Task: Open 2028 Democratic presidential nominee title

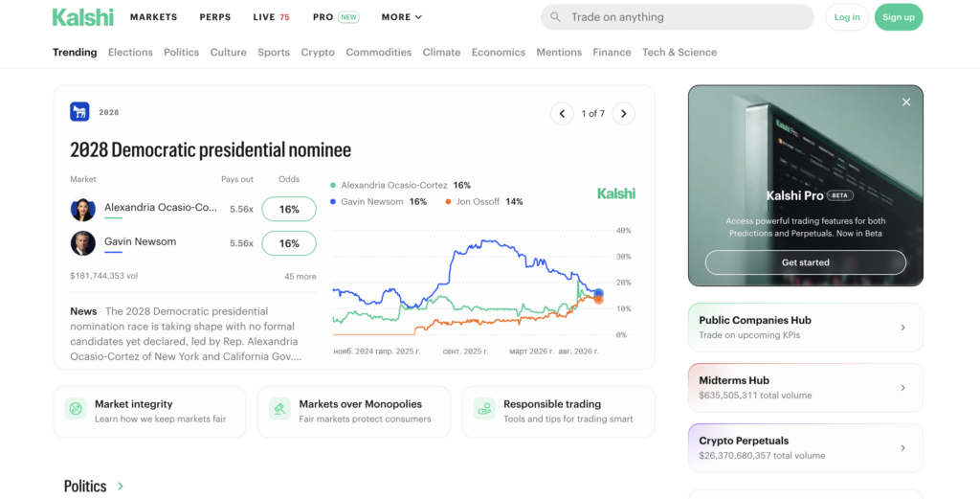Action: [211, 149]
